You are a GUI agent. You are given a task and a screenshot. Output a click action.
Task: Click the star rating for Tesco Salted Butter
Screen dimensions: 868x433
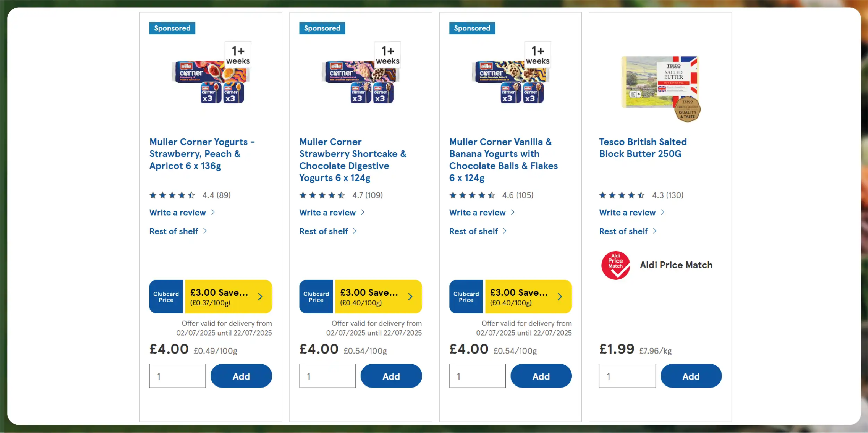pos(622,195)
